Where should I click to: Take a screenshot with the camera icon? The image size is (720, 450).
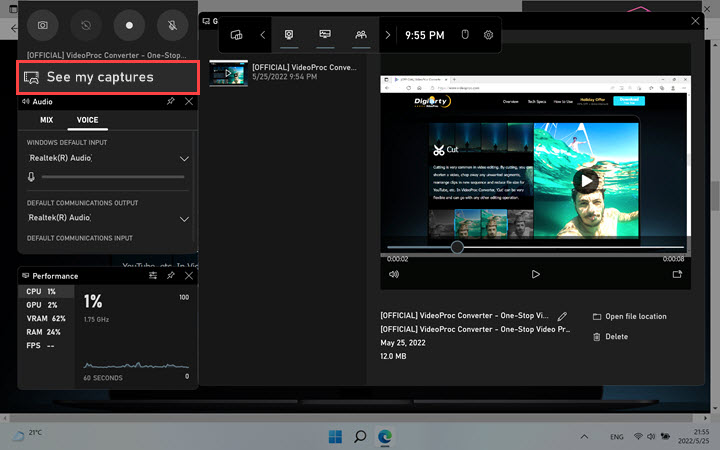pos(42,23)
